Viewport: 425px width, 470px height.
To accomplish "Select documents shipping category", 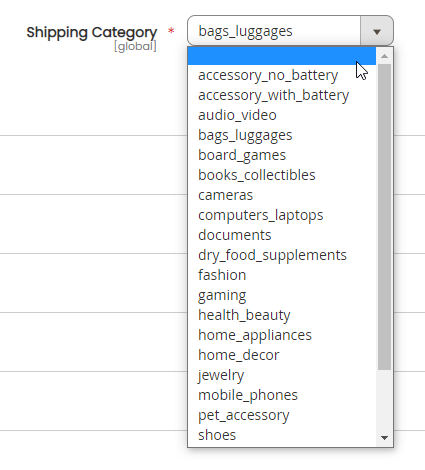I will (x=282, y=235).
